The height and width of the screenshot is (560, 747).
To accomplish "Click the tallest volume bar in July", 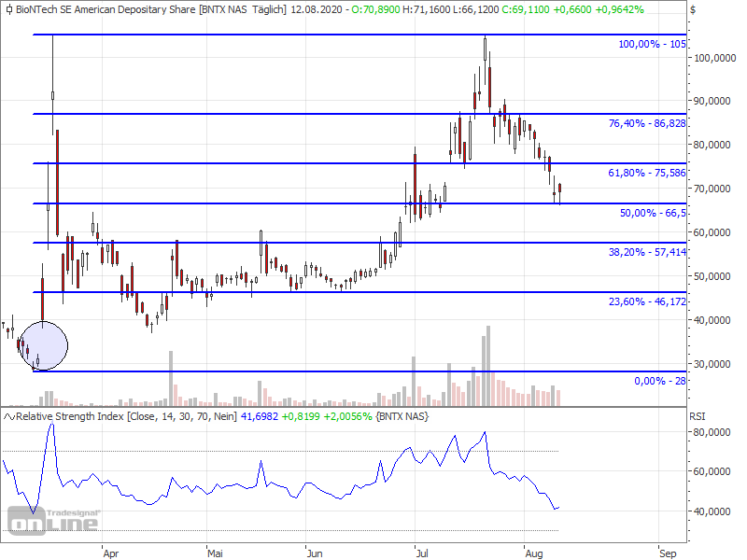I will (488, 366).
